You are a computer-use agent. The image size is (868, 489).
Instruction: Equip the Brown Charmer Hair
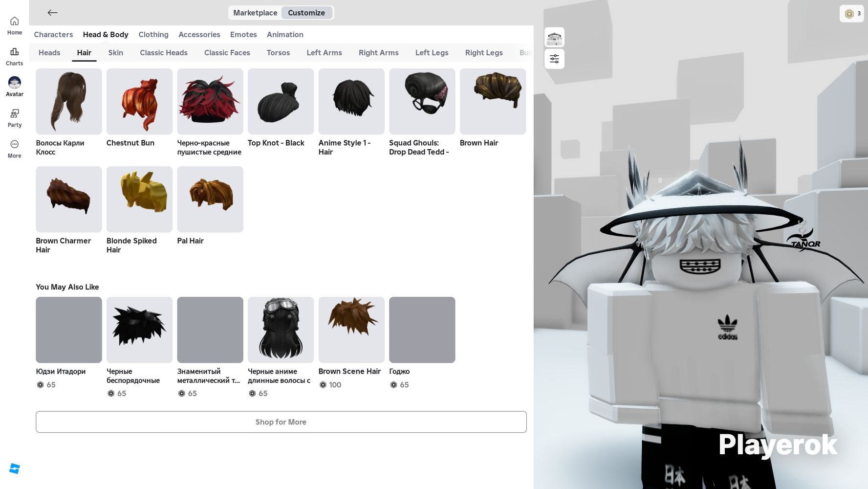tap(69, 199)
